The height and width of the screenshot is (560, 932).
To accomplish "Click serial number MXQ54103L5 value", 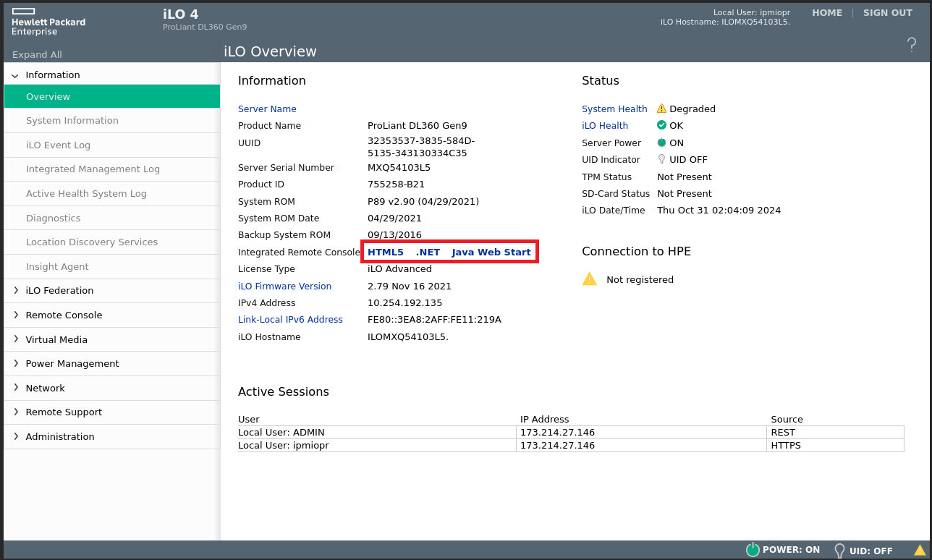I will [x=399, y=167].
